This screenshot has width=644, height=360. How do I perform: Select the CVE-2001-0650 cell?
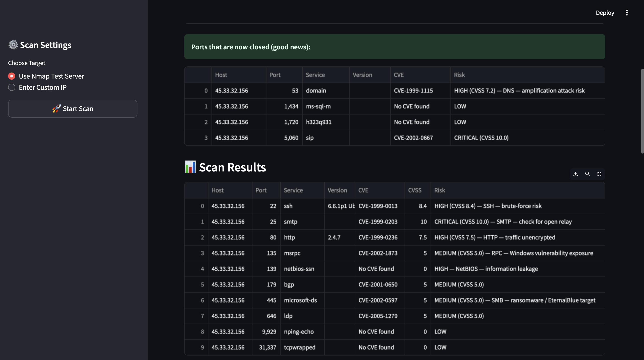380,285
